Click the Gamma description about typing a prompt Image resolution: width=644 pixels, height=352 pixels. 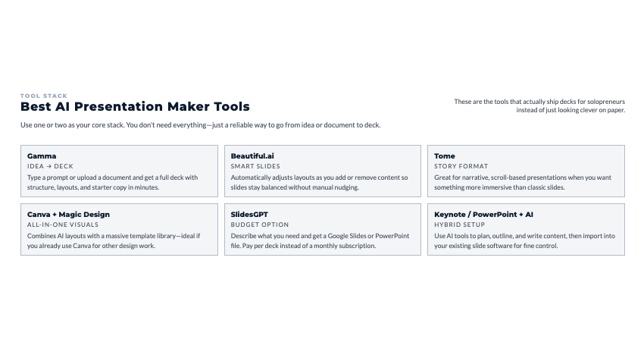tap(112, 182)
